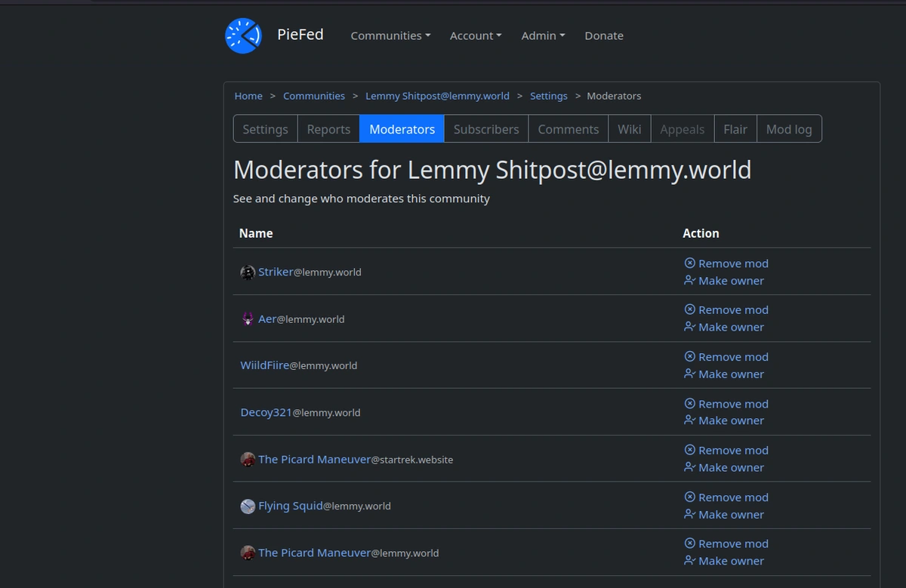Open the Lemmy Shitpost@lemmy.world breadcrumb link

(x=437, y=96)
